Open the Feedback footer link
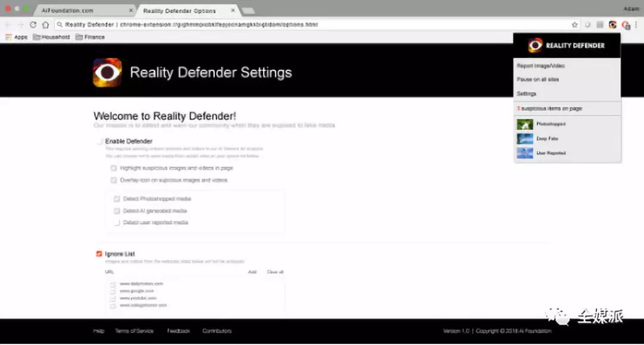 [179, 331]
